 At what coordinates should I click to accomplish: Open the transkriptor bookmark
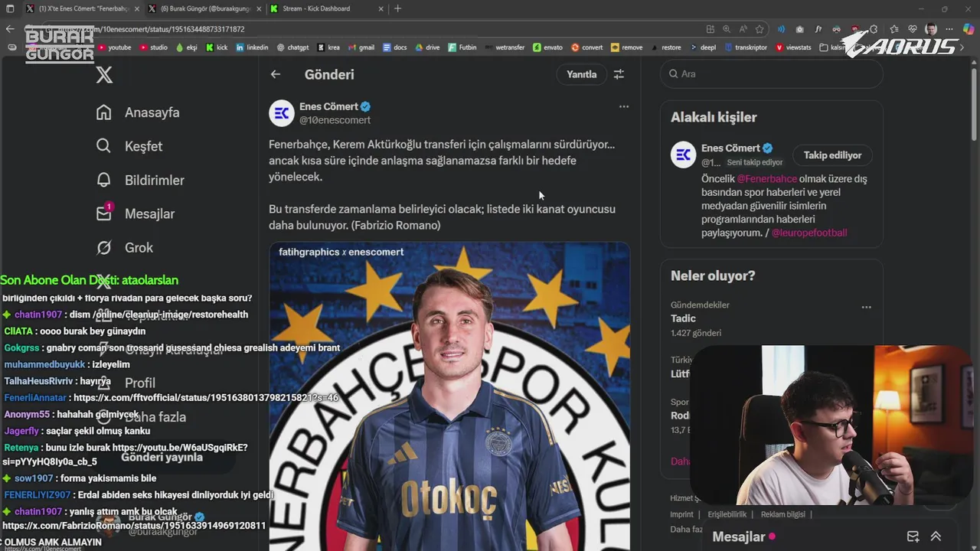click(746, 47)
